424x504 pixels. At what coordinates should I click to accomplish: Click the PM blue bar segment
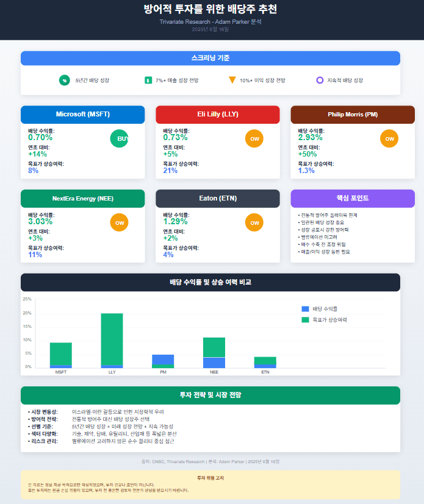pyautogui.click(x=163, y=360)
